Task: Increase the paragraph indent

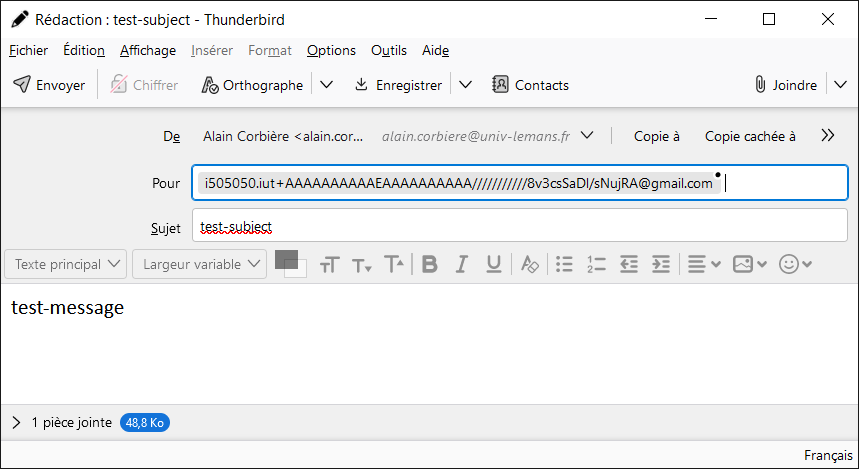Action: pyautogui.click(x=661, y=265)
